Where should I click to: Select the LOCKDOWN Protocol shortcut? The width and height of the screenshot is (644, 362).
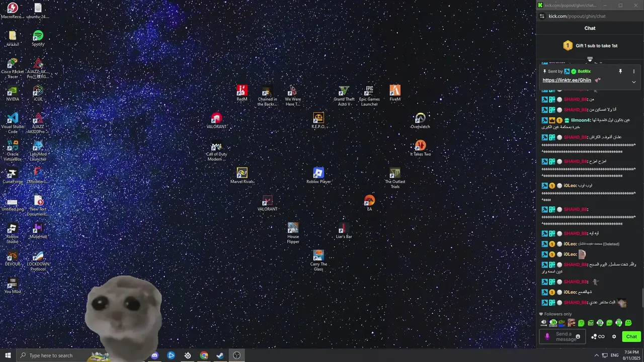tap(38, 261)
